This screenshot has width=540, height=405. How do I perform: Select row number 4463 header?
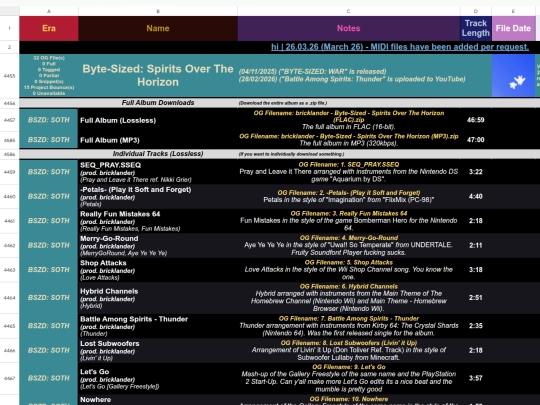10,270
